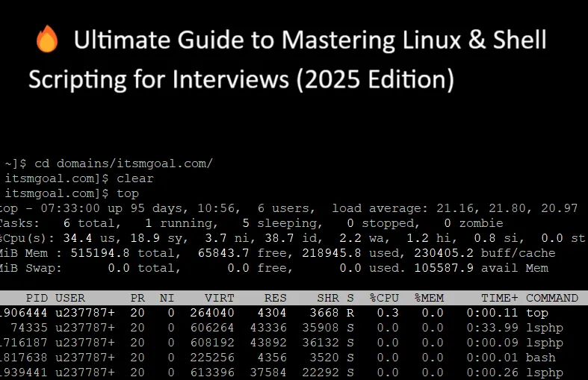Click the %CPU column header
This screenshot has height=380, width=588.
[x=384, y=298]
